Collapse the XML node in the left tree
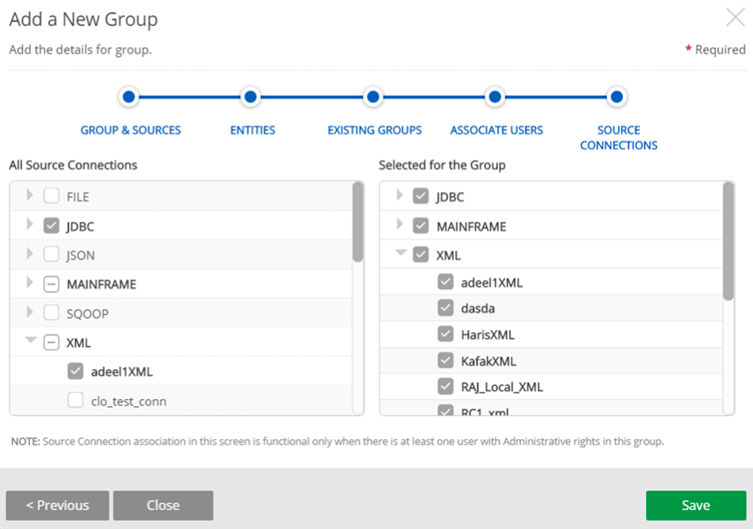This screenshot has width=753, height=529. click(x=30, y=342)
